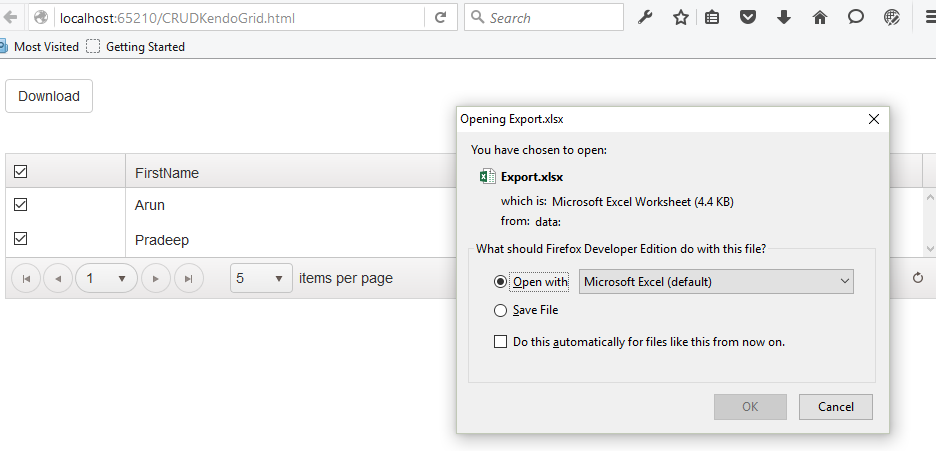
Task: Uncheck the row checkbox for Arun
Action: coord(20,205)
